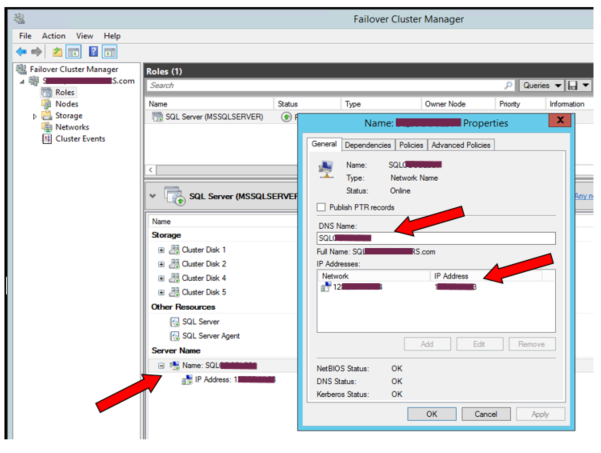Click the Cluster Disk 1 disk icon

pyautogui.click(x=174, y=250)
